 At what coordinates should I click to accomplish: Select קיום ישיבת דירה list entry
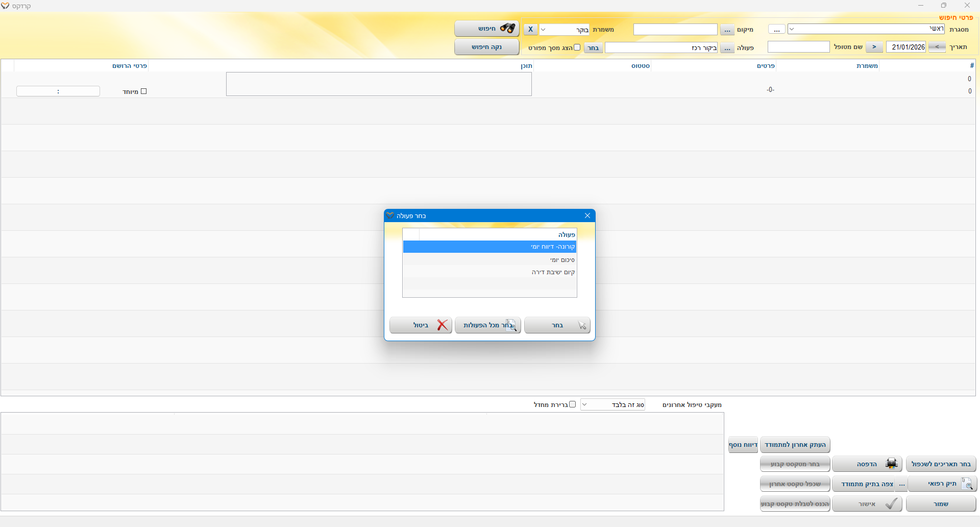[553, 272]
